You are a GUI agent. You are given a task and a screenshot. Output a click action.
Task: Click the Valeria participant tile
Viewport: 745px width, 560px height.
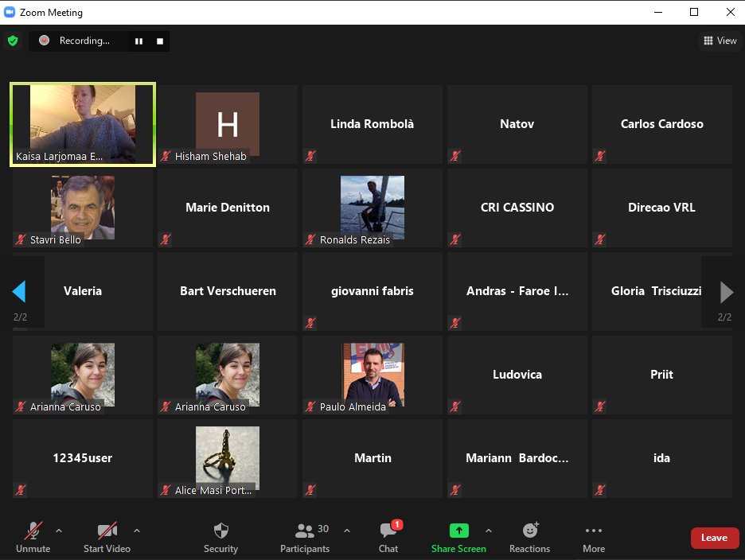(x=83, y=291)
